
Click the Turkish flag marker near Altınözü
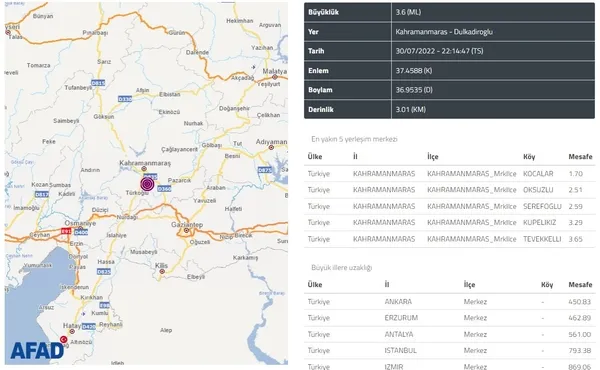[64, 339]
